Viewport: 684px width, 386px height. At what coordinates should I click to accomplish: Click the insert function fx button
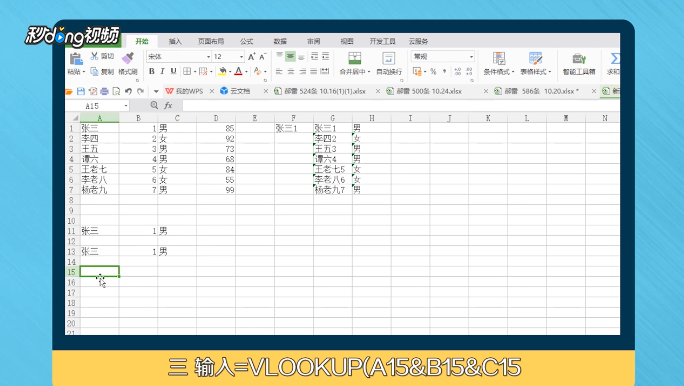coord(168,106)
